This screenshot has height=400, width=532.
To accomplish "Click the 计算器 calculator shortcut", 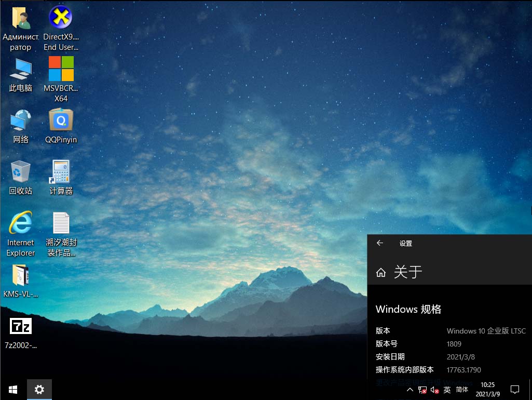I will tap(61, 171).
